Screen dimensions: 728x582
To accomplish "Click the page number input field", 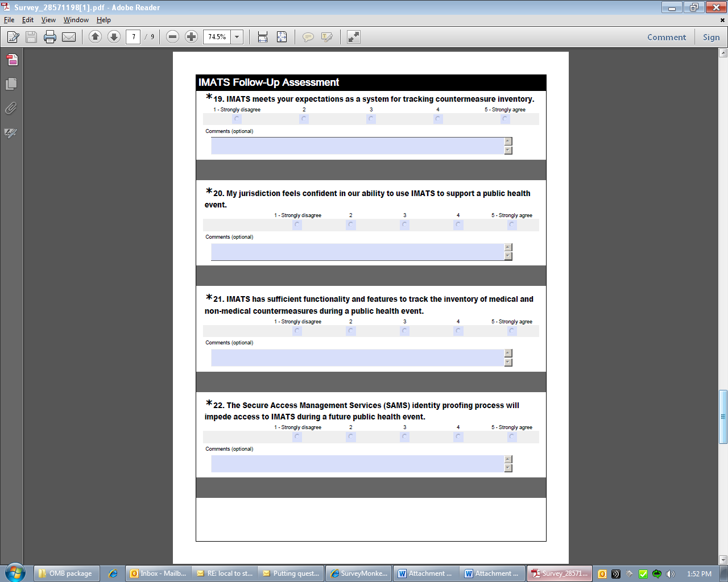I will point(133,37).
